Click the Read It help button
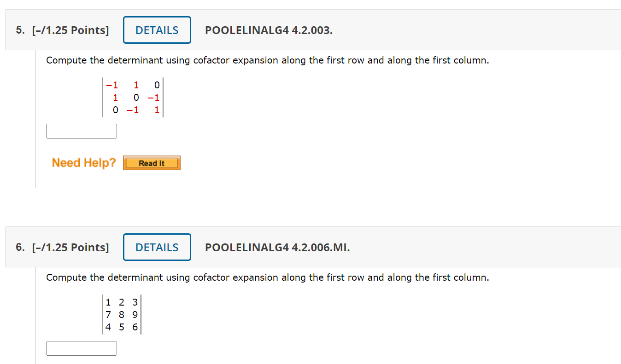 152,162
